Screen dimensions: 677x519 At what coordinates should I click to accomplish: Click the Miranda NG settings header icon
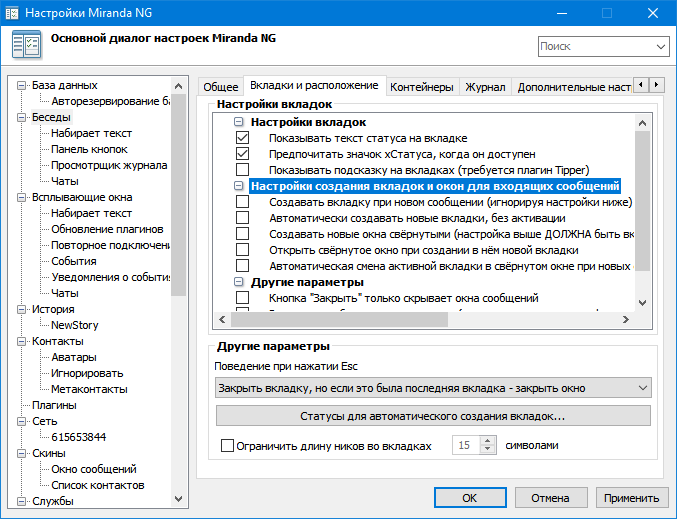[x=26, y=47]
